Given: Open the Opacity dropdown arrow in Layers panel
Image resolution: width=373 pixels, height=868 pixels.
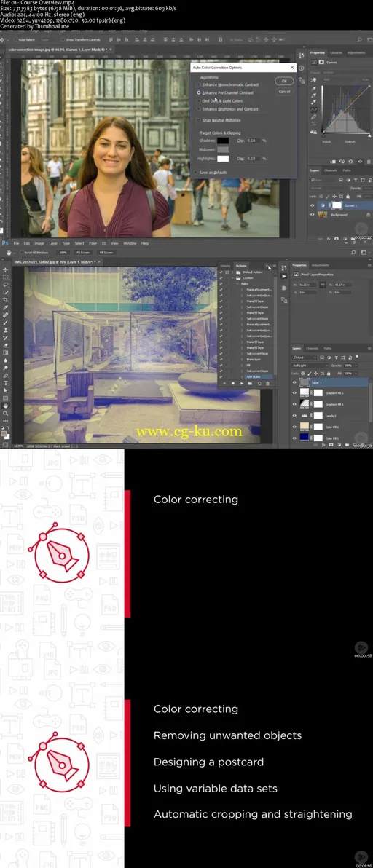Looking at the screenshot, I should 356,366.
